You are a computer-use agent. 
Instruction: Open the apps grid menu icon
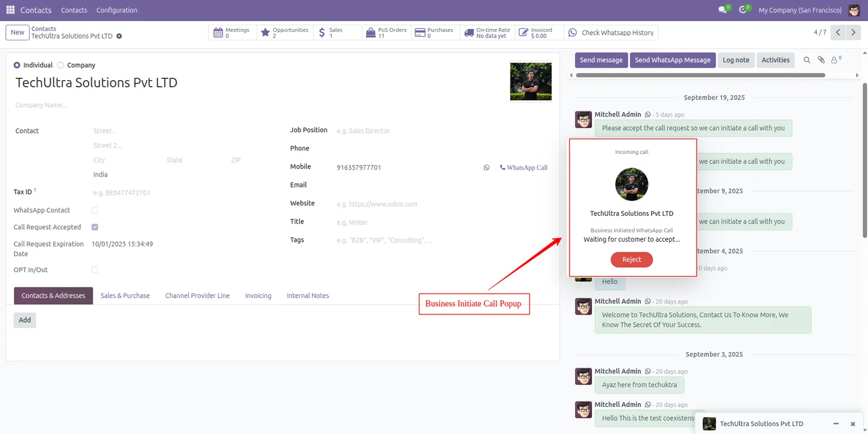10,10
